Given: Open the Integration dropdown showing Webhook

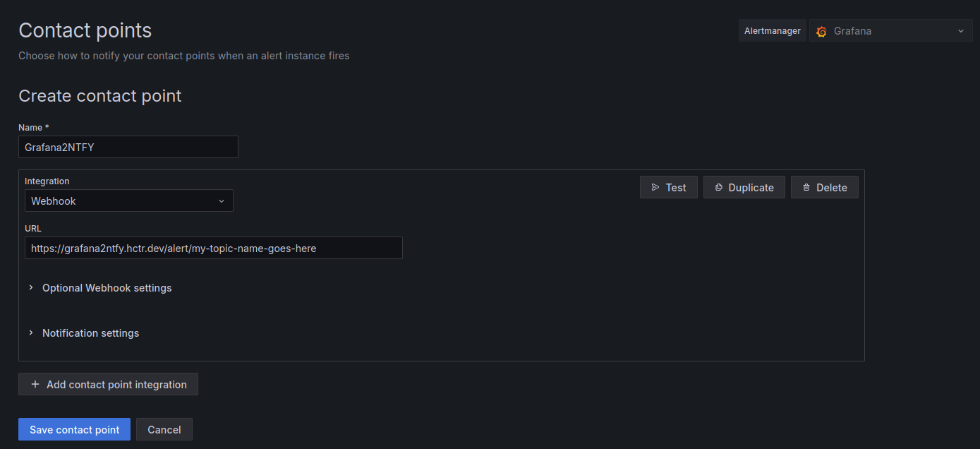Looking at the screenshot, I should (x=129, y=200).
